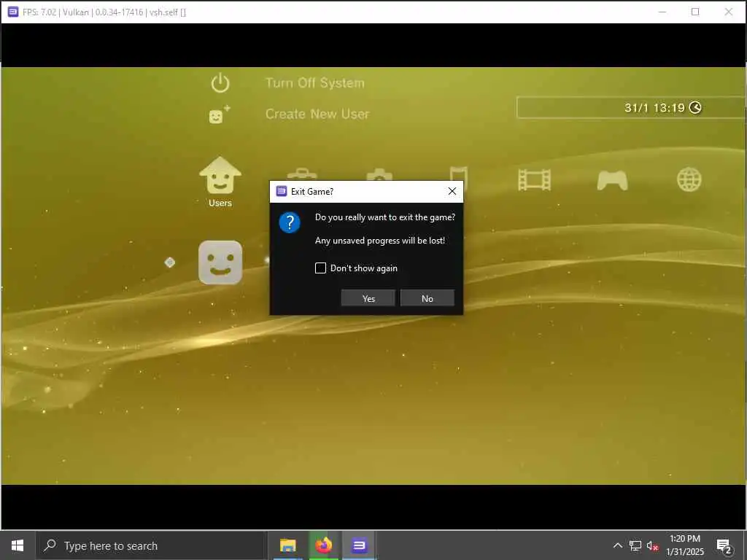Click the Turn Off System label
The image size is (747, 560).
click(315, 83)
